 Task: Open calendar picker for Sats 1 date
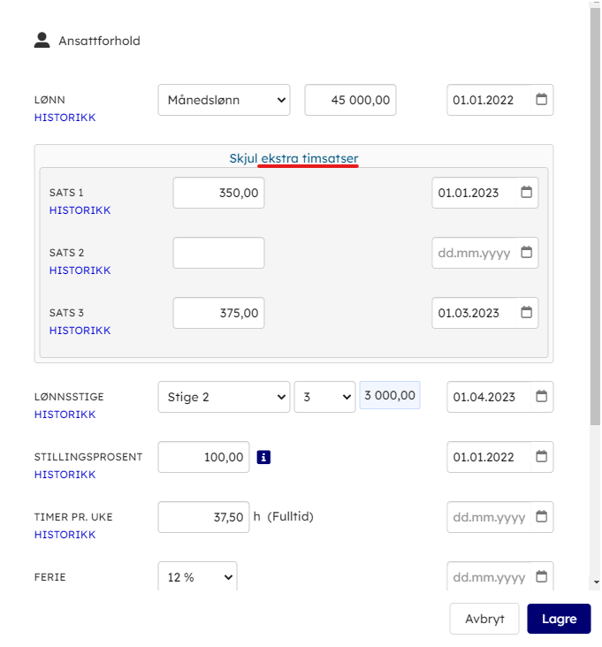(526, 192)
